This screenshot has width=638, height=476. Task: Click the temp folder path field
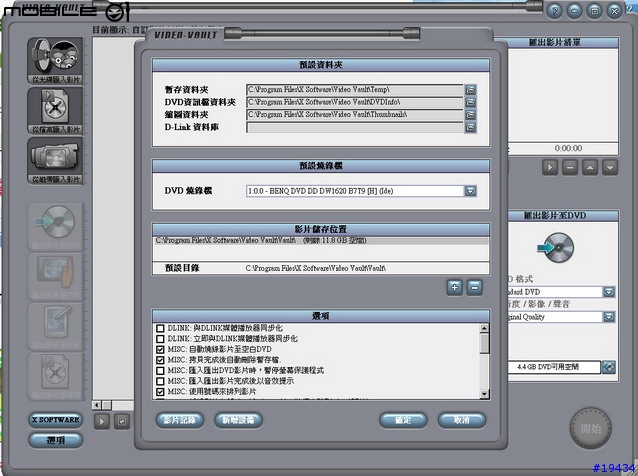click(x=355, y=90)
